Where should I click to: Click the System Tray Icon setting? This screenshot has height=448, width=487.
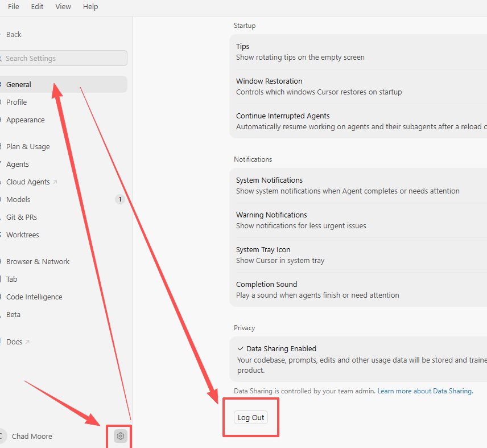pos(358,256)
